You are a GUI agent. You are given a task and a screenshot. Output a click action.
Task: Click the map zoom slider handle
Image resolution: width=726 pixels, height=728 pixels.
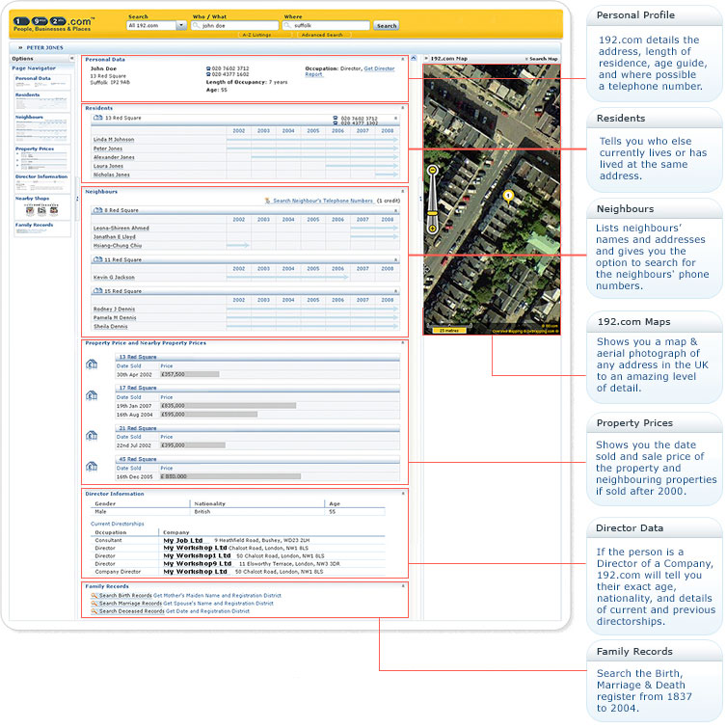coord(433,213)
